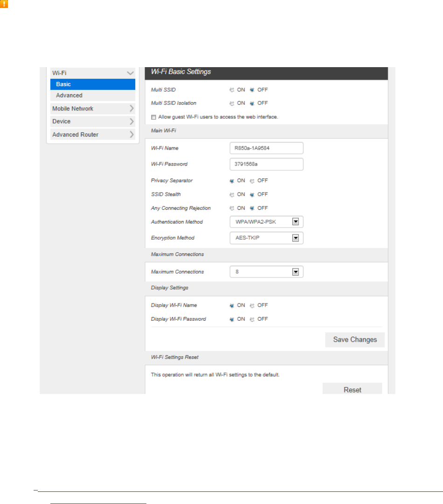The width and height of the screenshot is (443, 504).
Task: Click the Wi-Fi Settings Reset section label
Action: tap(174, 357)
